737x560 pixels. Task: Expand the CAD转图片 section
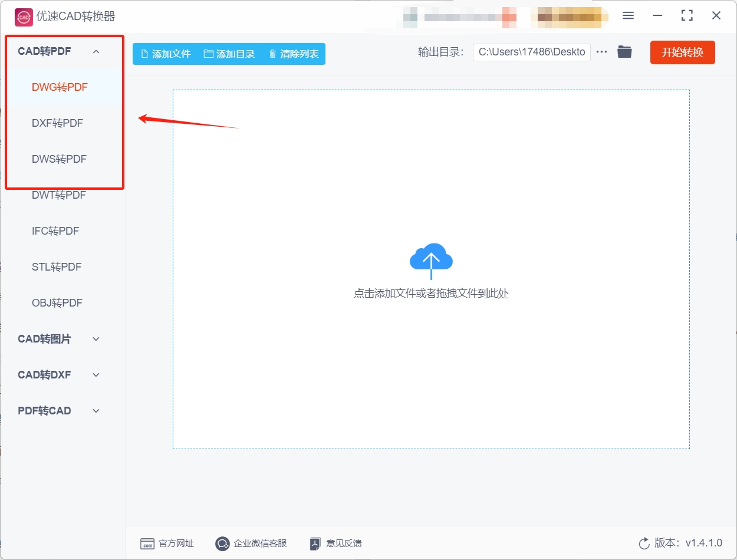tap(96, 338)
